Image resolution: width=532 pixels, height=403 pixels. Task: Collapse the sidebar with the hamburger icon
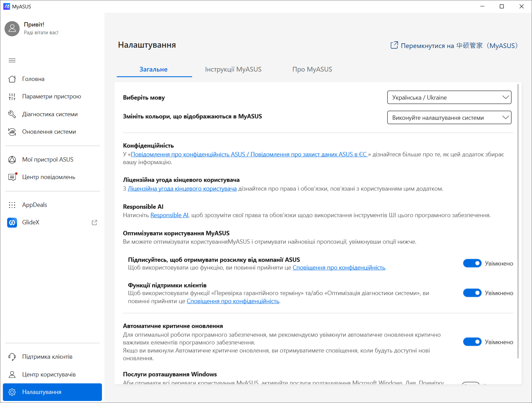[x=12, y=60]
